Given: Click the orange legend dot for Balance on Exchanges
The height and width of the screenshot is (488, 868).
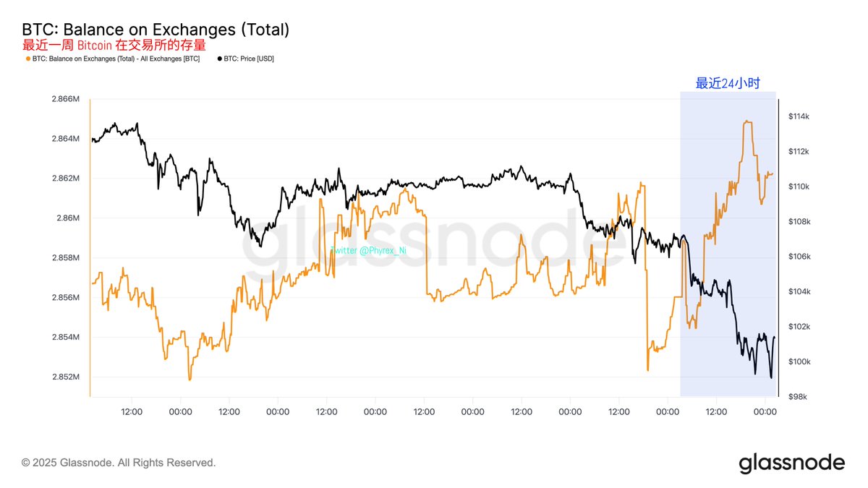Looking at the screenshot, I should click(x=28, y=58).
